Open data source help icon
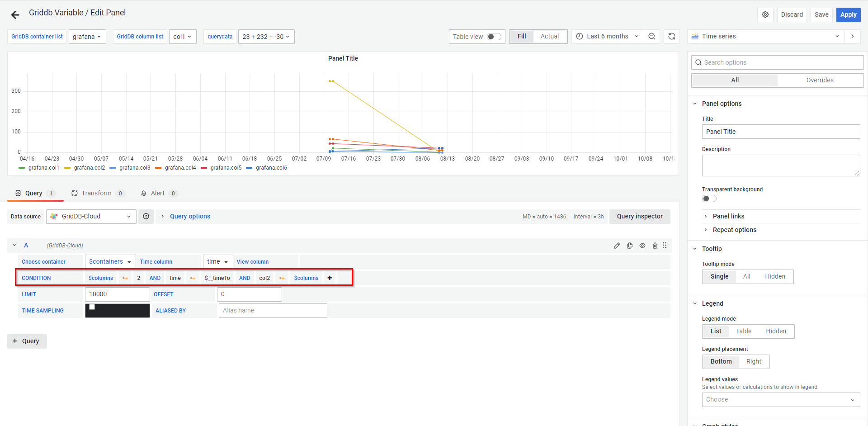Image resolution: width=868 pixels, height=426 pixels. tap(146, 217)
